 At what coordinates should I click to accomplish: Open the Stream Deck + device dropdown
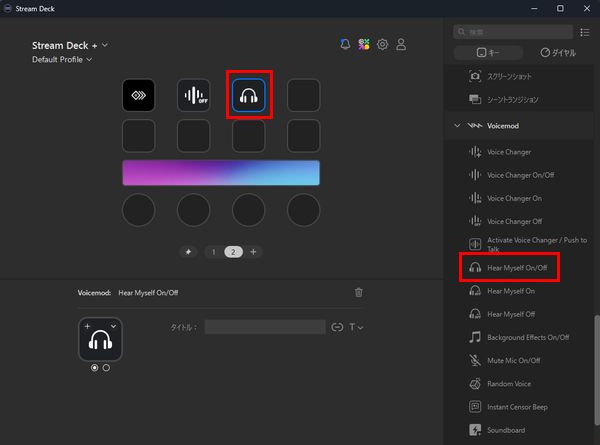coord(70,46)
